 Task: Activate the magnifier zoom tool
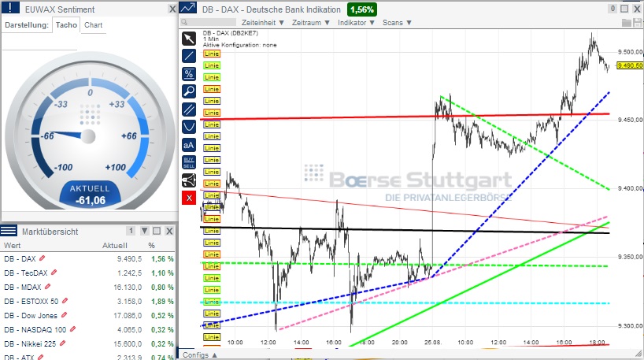(189, 91)
